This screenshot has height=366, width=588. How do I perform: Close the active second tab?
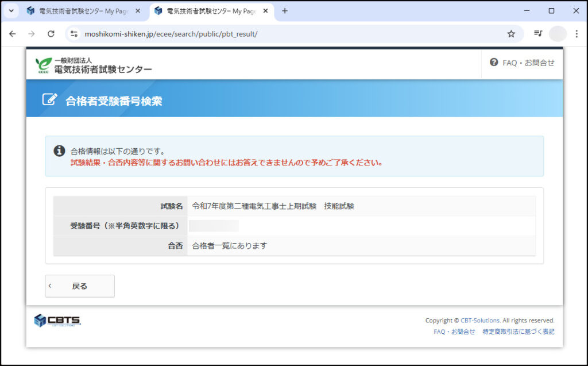(x=265, y=11)
